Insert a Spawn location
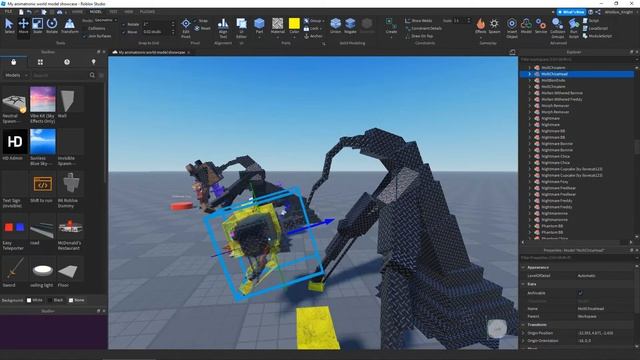The image size is (640, 360). [x=494, y=26]
